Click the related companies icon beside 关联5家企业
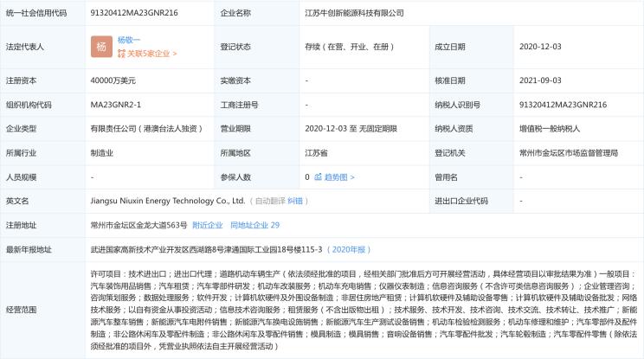 121,54
